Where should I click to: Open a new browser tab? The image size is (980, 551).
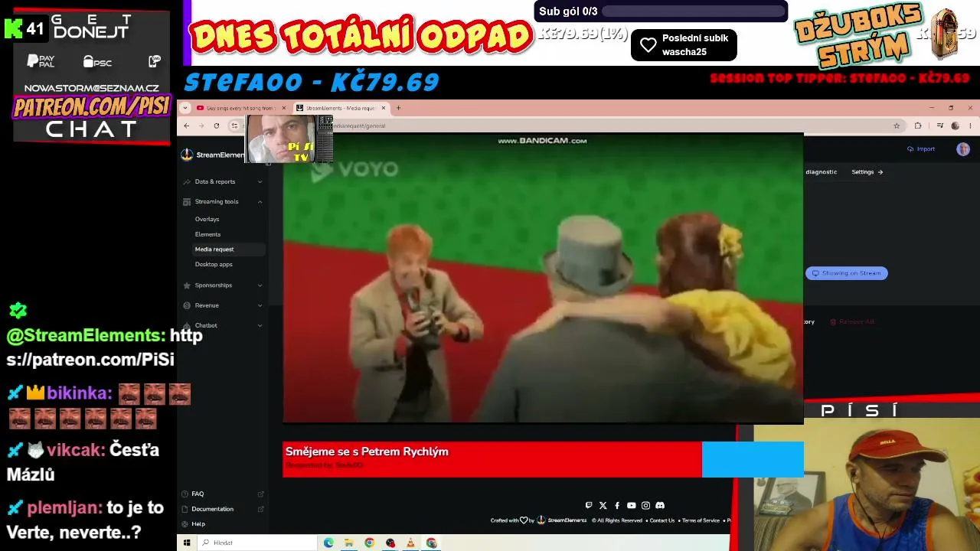click(x=398, y=108)
